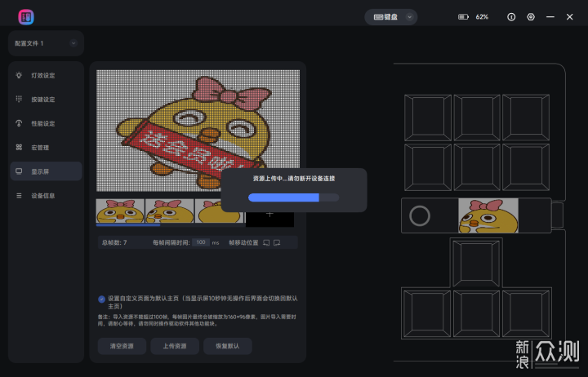588x377 pixels.
Task: Click the 上传资源 upload resources button
Action: click(175, 346)
